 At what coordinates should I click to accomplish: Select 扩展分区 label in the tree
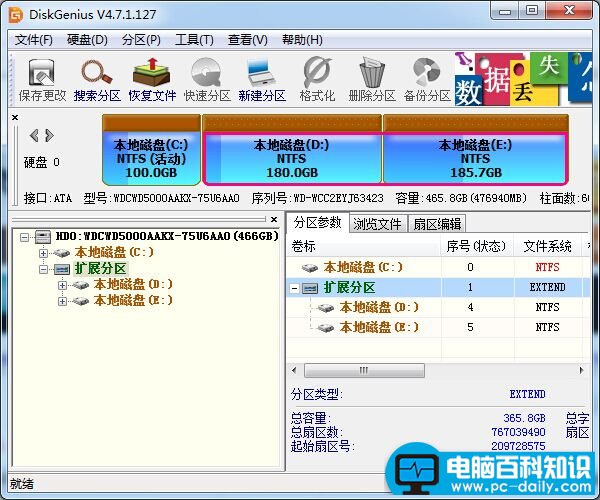click(100, 269)
